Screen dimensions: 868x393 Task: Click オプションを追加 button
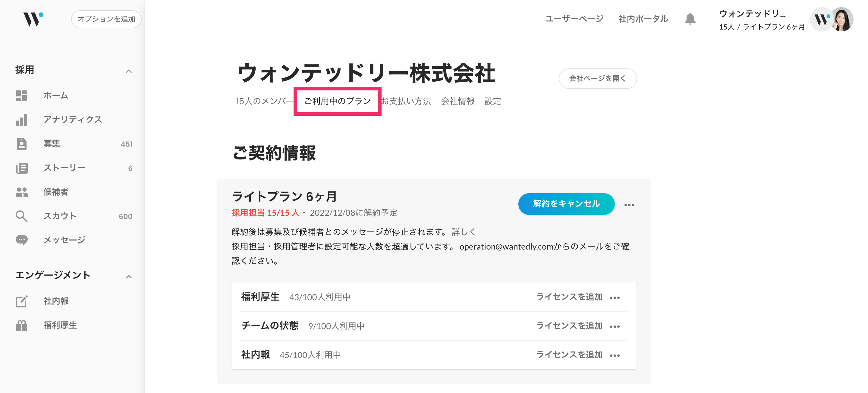click(106, 19)
